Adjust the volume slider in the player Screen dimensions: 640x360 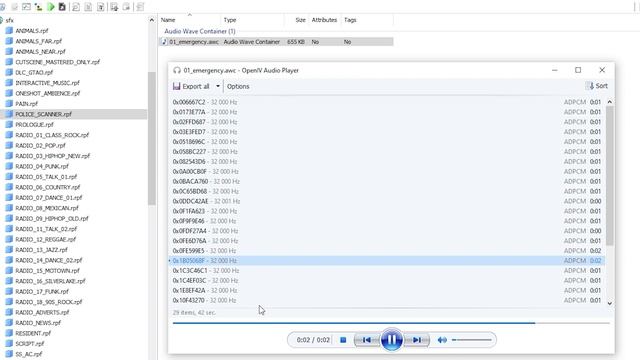(x=472, y=340)
